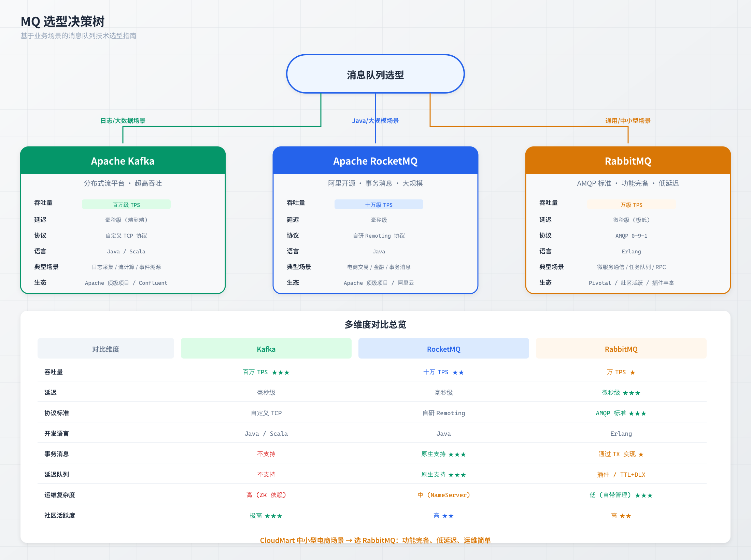Select the "运维复杂度" row label
The image size is (751, 560).
click(x=60, y=495)
